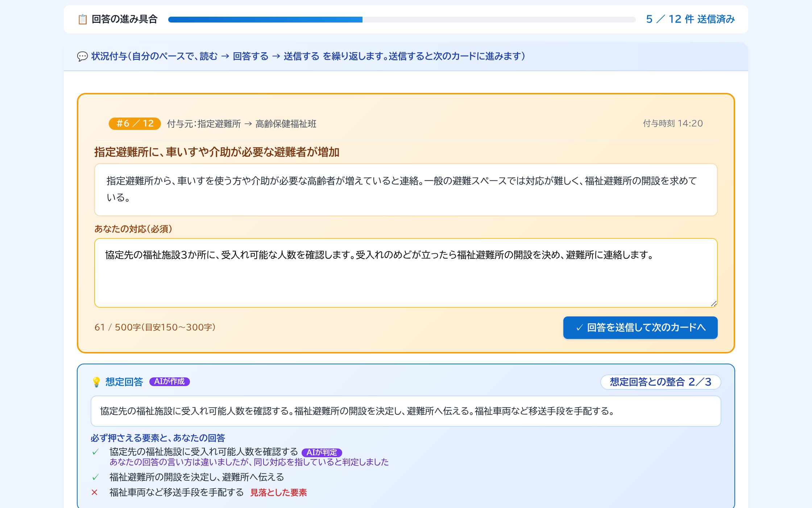
Task: Click the red 見落とした要素 label
Action: pyautogui.click(x=278, y=492)
